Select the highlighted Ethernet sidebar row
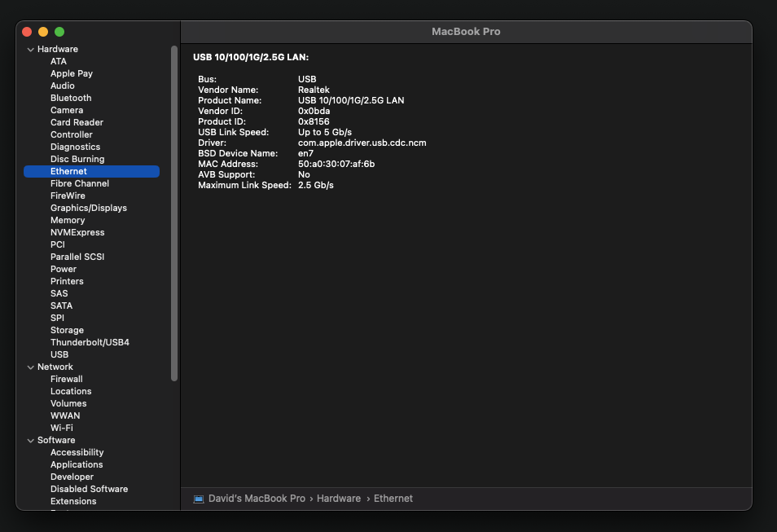777x532 pixels. pyautogui.click(x=92, y=172)
